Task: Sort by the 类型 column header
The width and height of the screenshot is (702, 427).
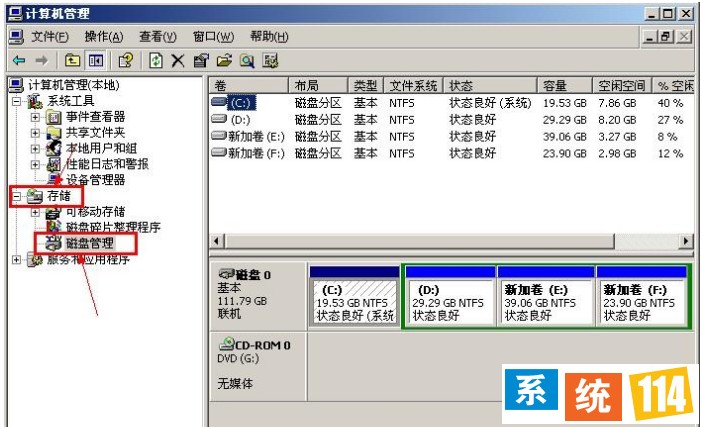Action: (366, 85)
